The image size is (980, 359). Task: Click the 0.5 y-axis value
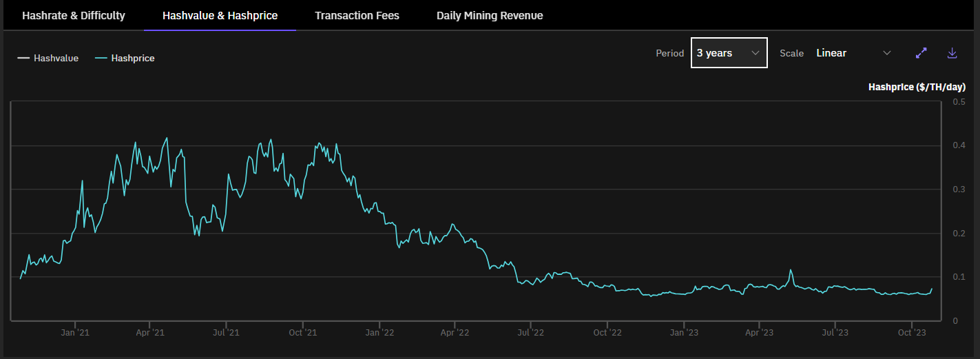959,102
